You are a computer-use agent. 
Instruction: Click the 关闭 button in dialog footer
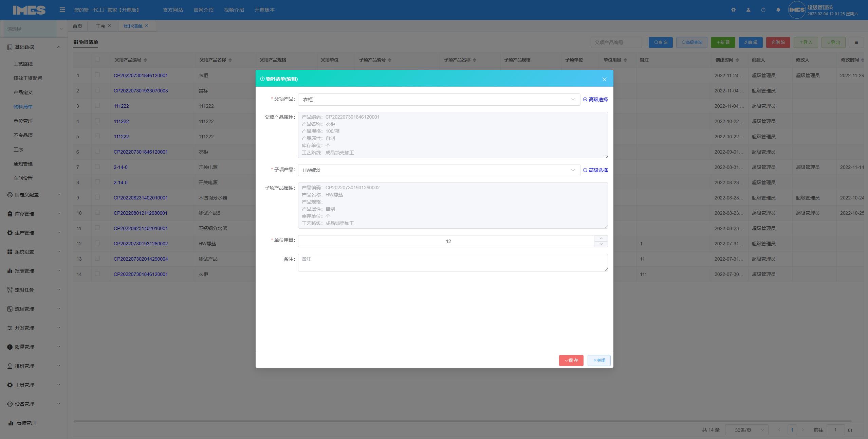click(x=599, y=361)
